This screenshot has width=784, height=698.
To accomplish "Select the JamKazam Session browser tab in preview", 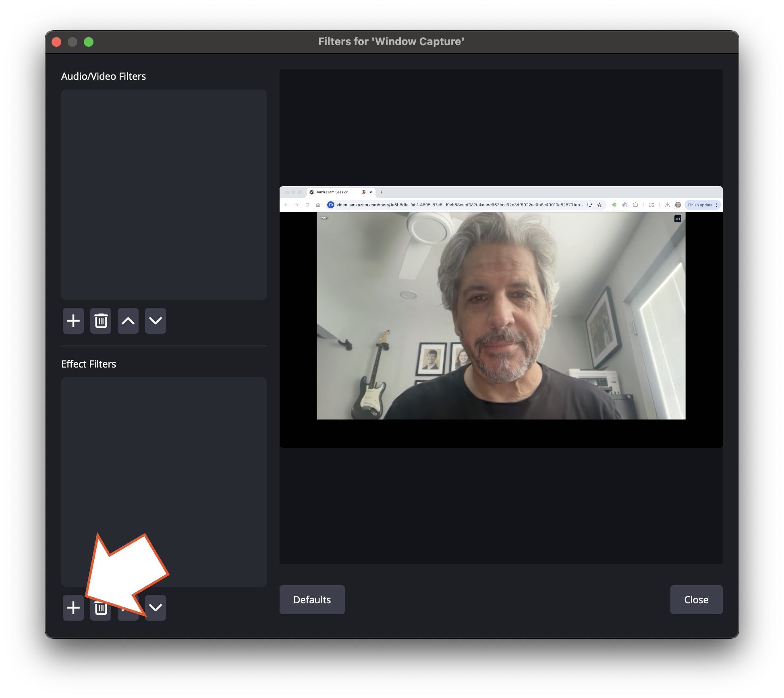I will tap(332, 192).
